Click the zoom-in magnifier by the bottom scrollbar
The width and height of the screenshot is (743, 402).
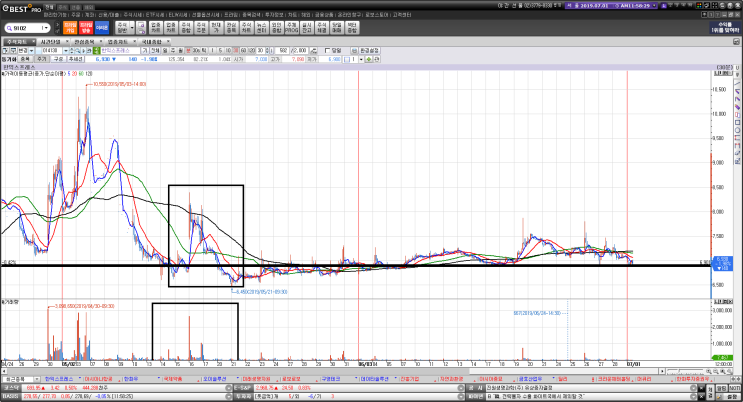coord(708,371)
